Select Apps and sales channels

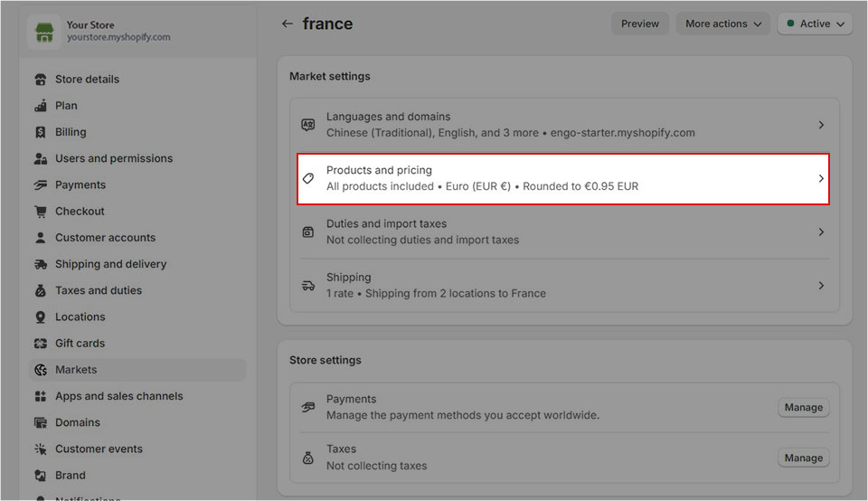pos(137,396)
